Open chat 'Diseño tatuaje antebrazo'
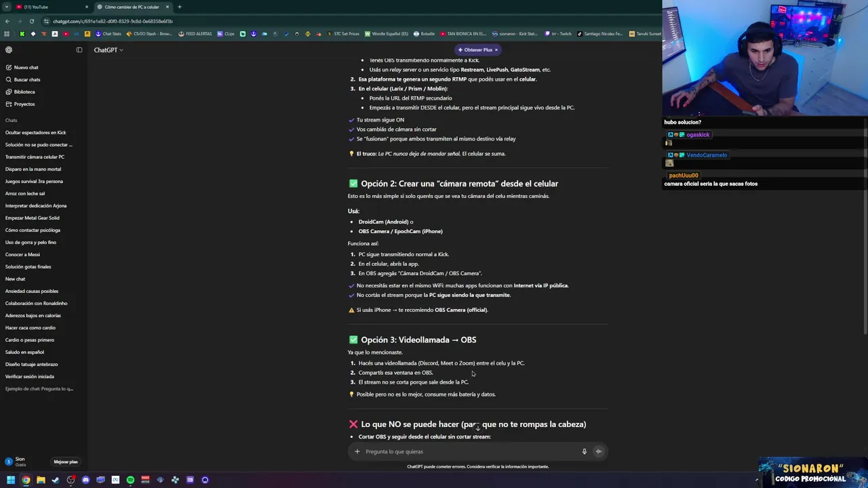The width and height of the screenshot is (868, 488). [31, 364]
